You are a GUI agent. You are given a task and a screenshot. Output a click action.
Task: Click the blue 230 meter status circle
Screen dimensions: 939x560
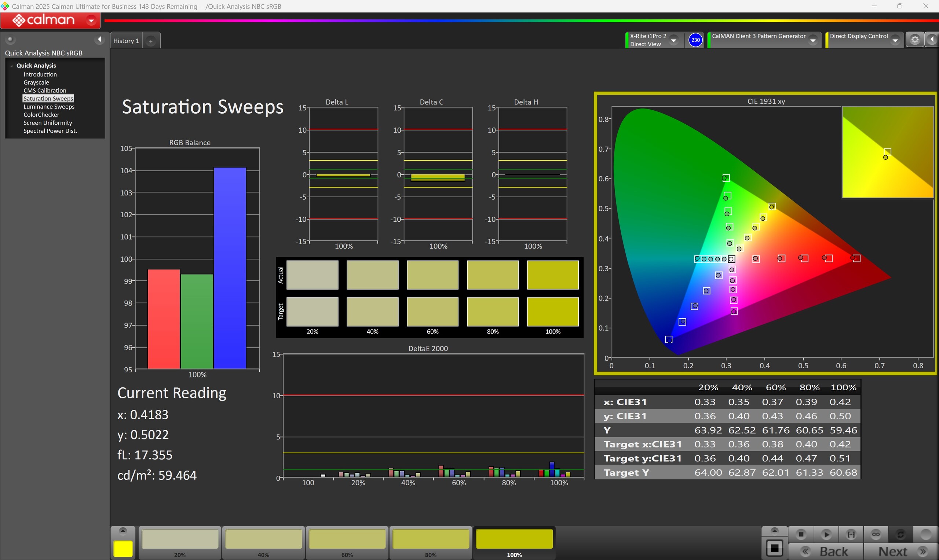pos(695,40)
